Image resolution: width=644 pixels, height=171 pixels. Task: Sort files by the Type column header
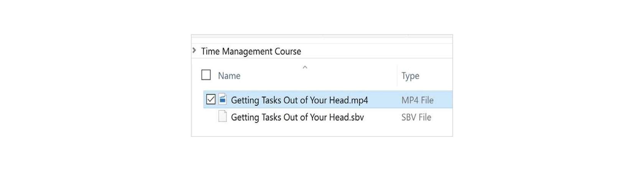tap(410, 76)
